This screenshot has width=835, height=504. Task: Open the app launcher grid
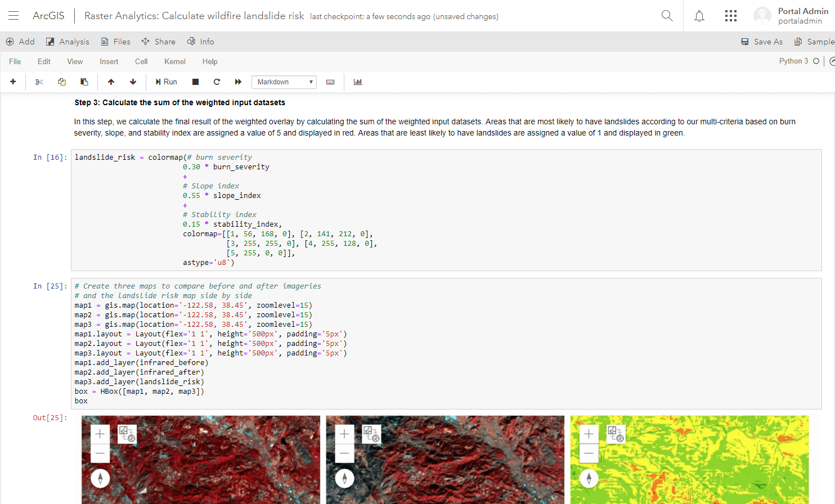[x=730, y=15]
